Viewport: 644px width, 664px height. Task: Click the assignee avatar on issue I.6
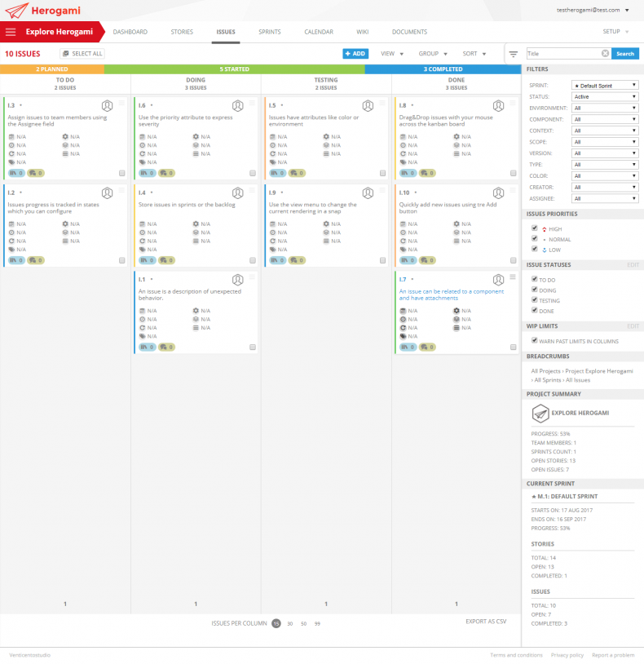(x=237, y=106)
